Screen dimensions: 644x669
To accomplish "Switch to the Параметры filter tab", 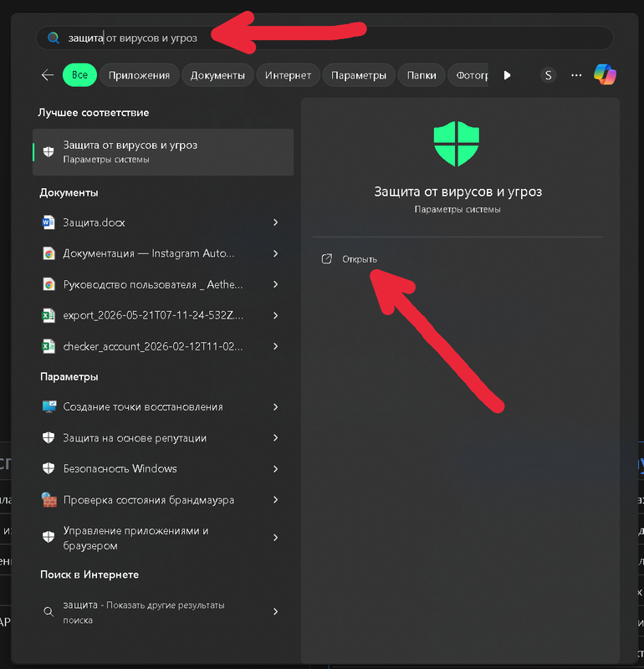I will [359, 75].
